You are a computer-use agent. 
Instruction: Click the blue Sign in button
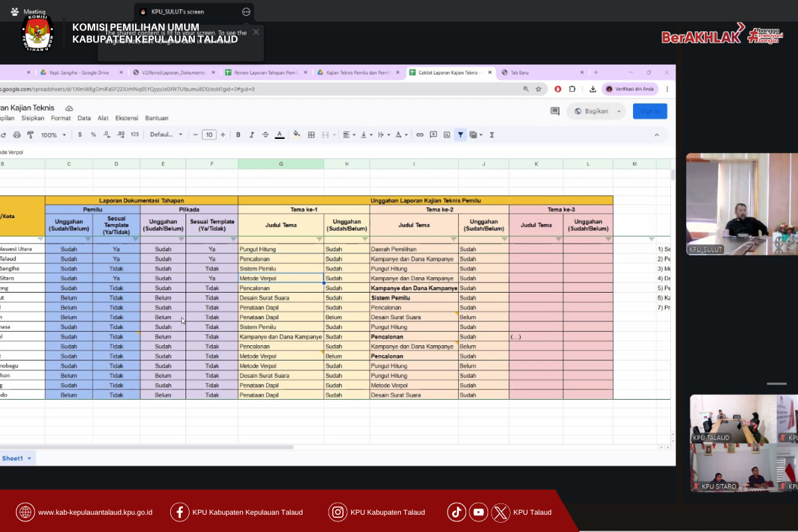pyautogui.click(x=650, y=111)
